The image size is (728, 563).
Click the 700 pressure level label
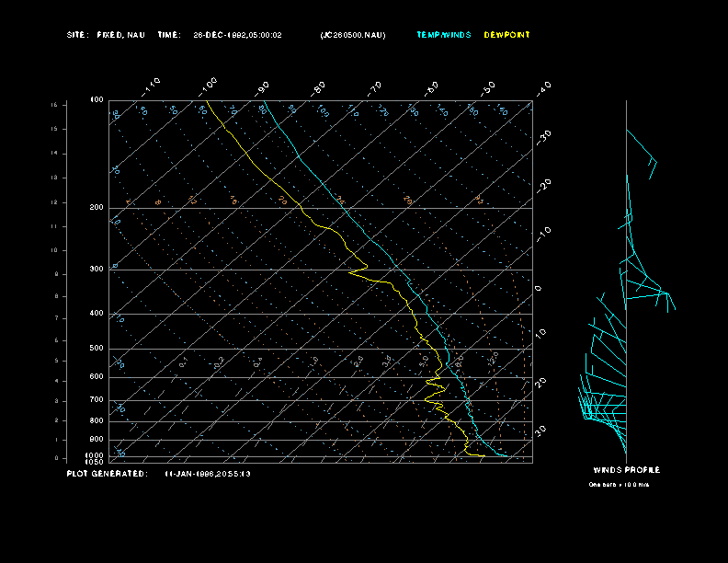pos(97,400)
